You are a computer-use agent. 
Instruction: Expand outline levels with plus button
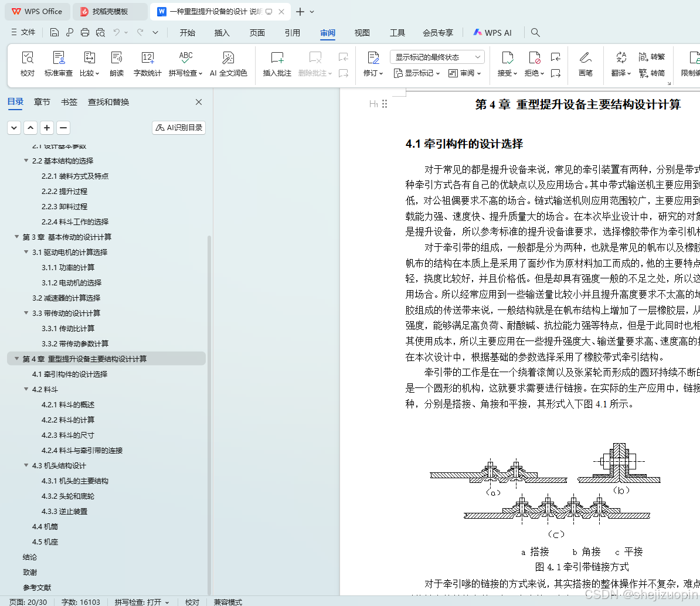click(x=47, y=128)
